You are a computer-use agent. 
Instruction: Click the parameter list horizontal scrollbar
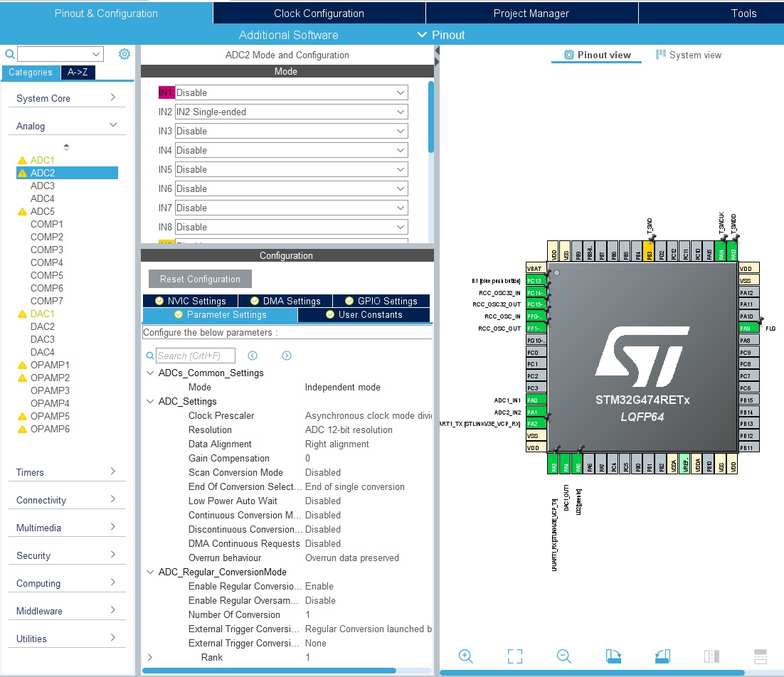pyautogui.click(x=269, y=671)
